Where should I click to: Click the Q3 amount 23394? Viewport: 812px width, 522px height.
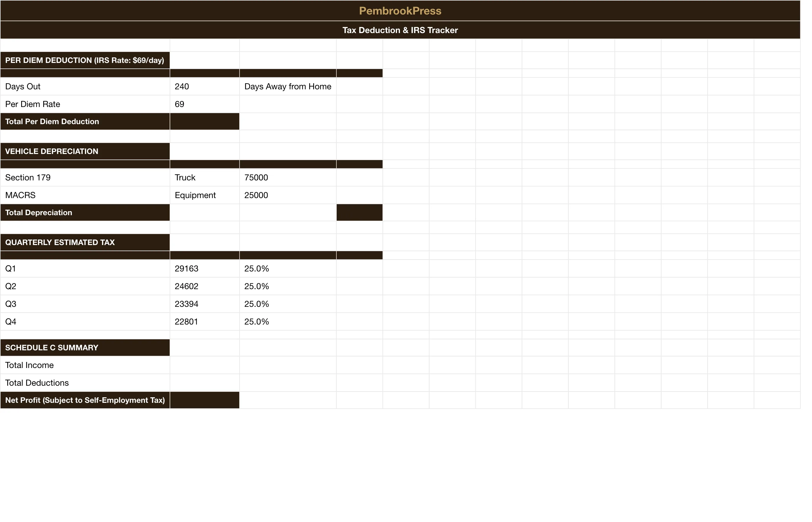[x=205, y=304]
